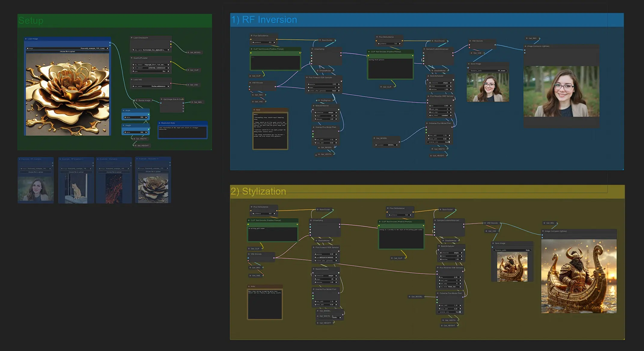644x351 pixels.
Task: Collapse the Width node via its title dot
Action: coord(124,110)
